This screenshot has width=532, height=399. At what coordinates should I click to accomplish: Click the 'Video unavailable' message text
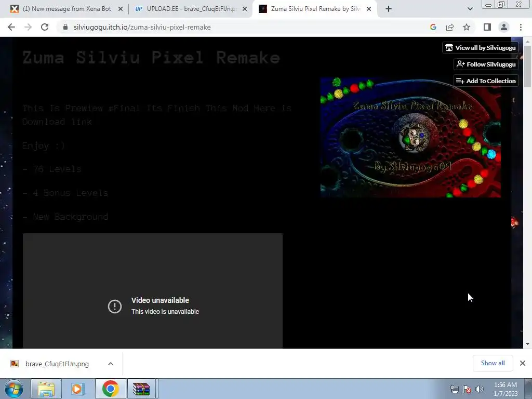(160, 300)
